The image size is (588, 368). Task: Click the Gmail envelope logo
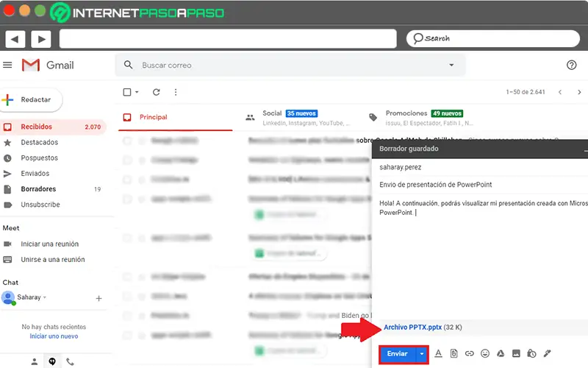click(x=31, y=65)
